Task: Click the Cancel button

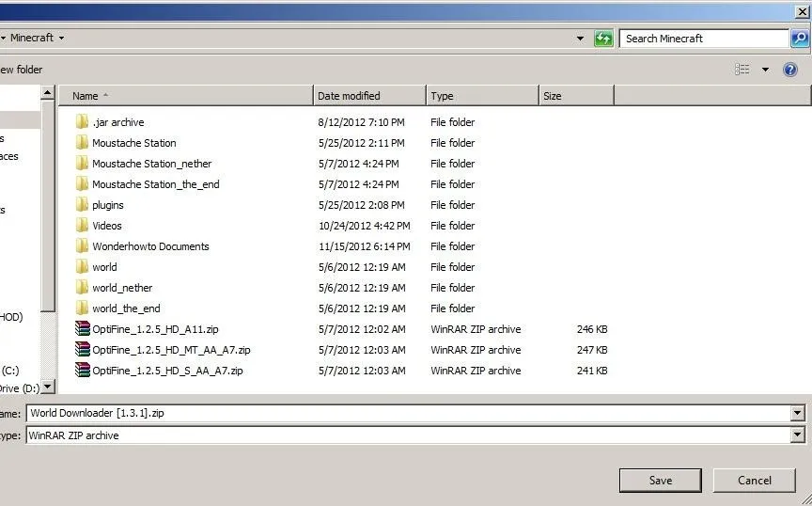Action: point(754,481)
